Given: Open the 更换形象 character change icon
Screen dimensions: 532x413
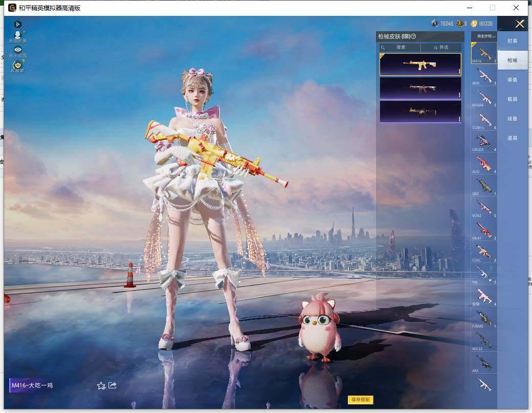Looking at the screenshot, I should tap(17, 37).
